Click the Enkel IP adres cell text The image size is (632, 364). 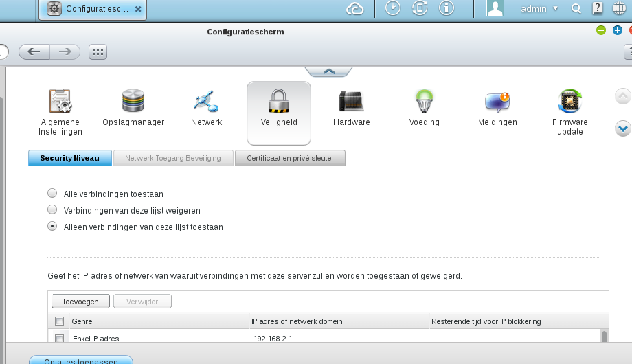point(96,339)
